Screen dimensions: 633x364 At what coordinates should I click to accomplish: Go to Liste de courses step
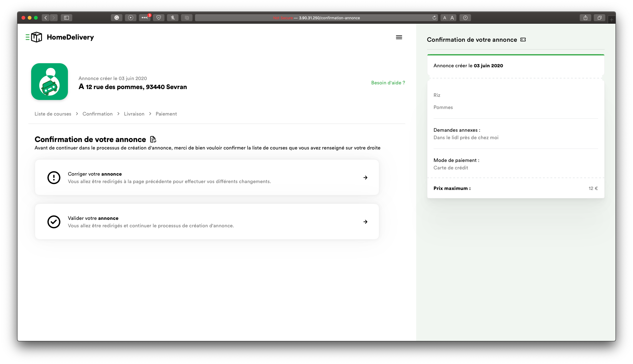(x=53, y=114)
